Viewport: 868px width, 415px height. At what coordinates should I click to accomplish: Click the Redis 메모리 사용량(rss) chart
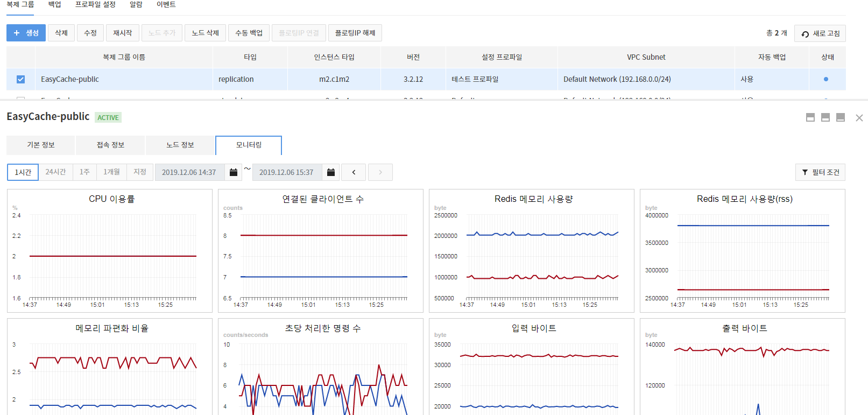pos(743,251)
